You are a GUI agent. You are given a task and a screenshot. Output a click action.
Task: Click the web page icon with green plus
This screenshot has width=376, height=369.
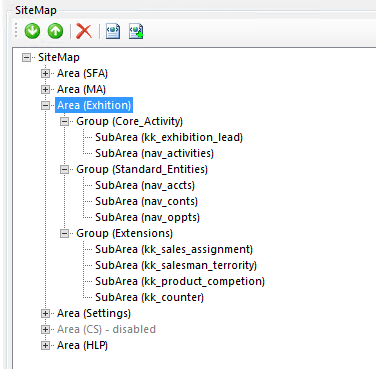pyautogui.click(x=136, y=31)
